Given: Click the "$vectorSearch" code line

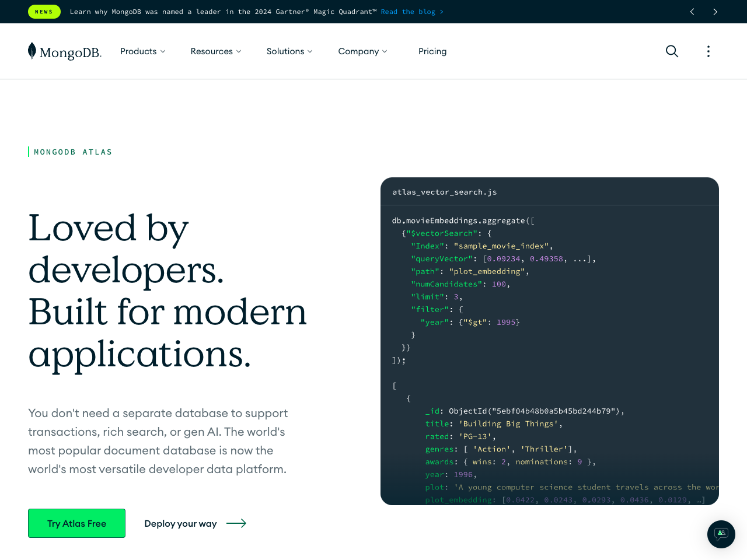Looking at the screenshot, I should (x=447, y=233).
